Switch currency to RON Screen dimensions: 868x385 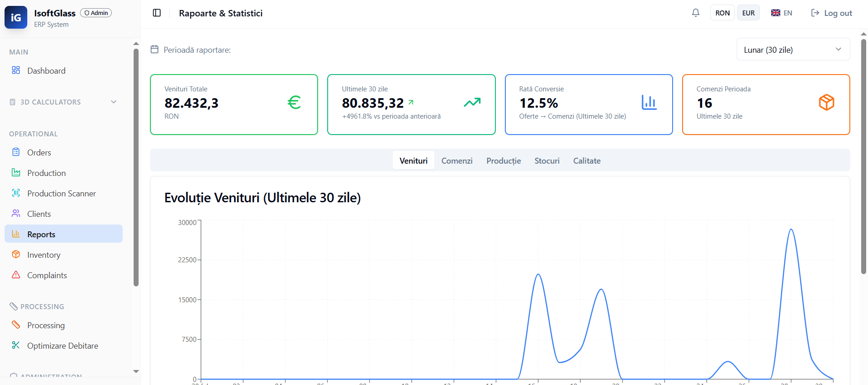coord(722,13)
